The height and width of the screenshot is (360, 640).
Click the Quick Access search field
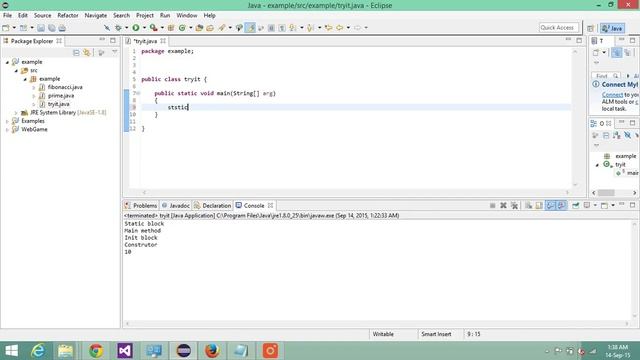click(x=558, y=28)
